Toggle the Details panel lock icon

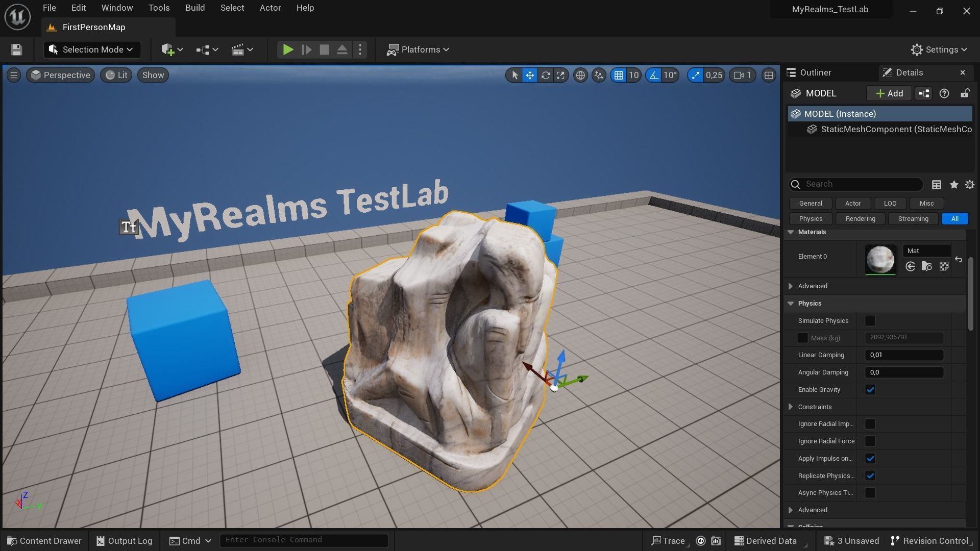pyautogui.click(x=965, y=93)
